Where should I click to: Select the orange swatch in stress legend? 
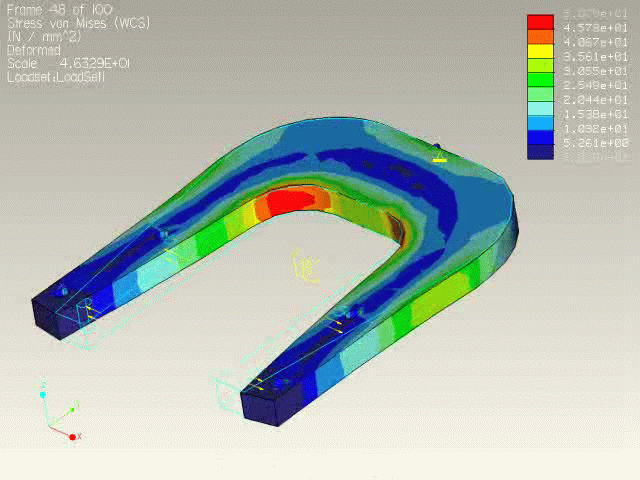(540, 37)
